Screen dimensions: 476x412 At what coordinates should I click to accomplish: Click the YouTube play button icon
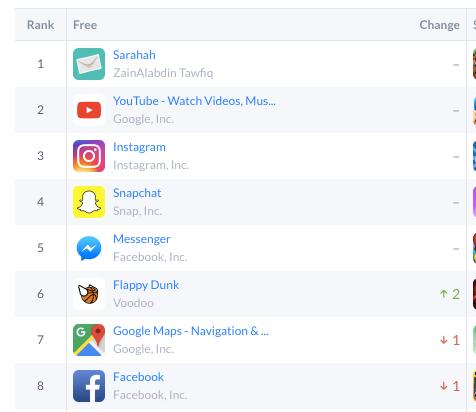click(89, 110)
